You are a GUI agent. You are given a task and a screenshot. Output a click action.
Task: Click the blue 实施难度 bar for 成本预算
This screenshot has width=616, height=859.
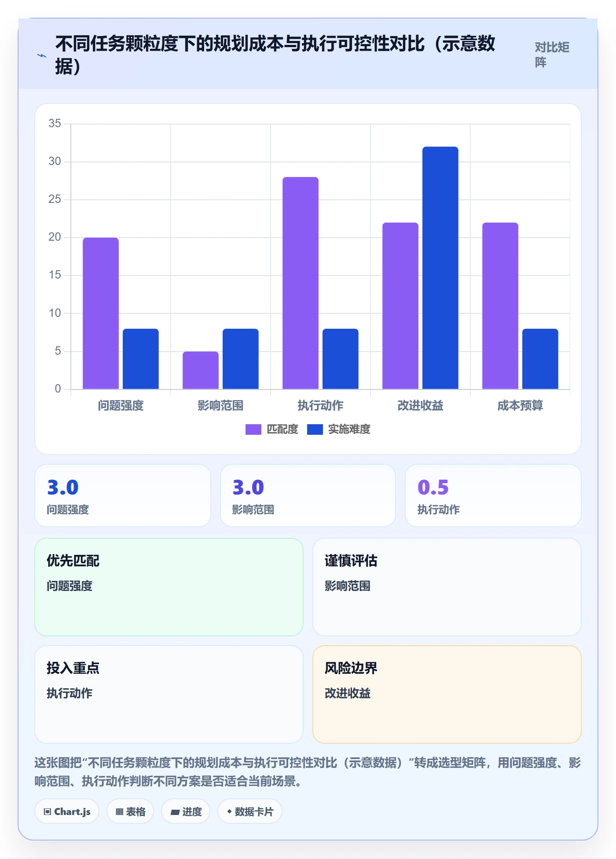point(540,359)
